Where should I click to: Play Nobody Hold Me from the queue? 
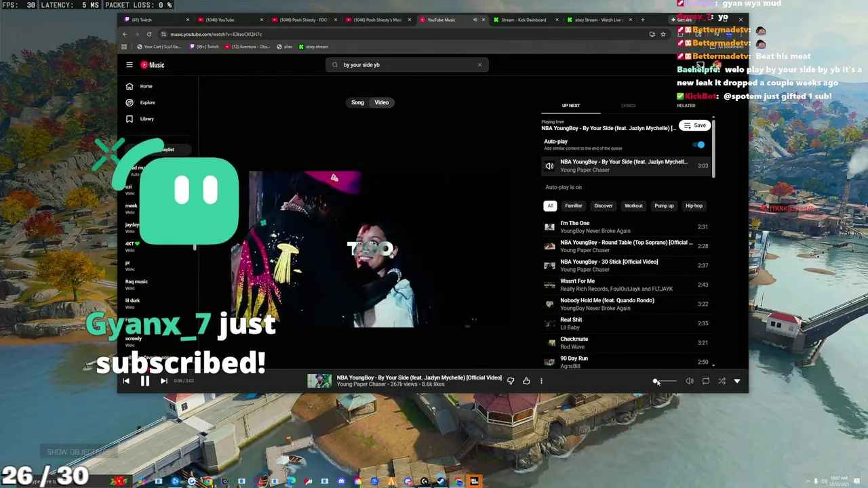tap(627, 304)
